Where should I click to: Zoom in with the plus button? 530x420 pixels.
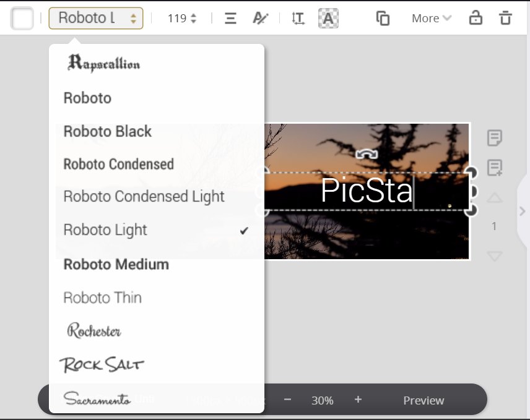pyautogui.click(x=358, y=400)
